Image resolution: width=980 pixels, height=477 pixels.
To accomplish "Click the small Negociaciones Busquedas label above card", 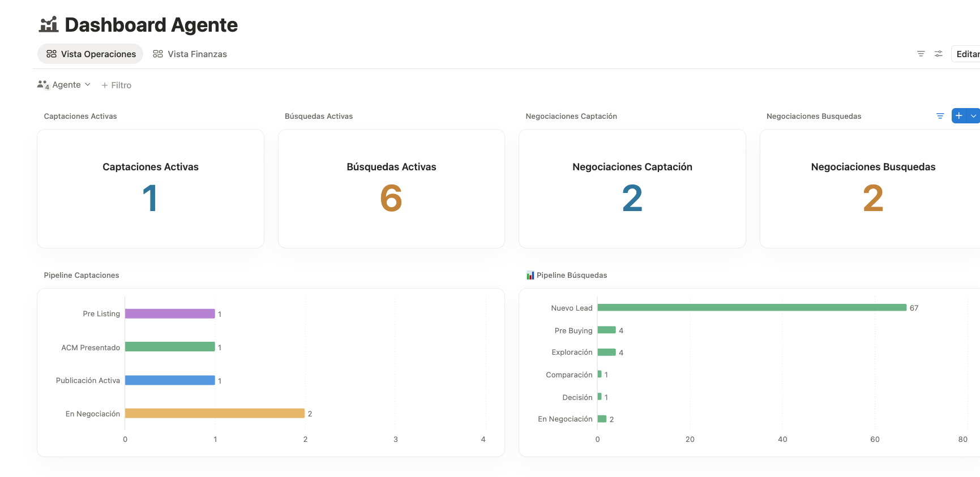I will click(x=814, y=116).
